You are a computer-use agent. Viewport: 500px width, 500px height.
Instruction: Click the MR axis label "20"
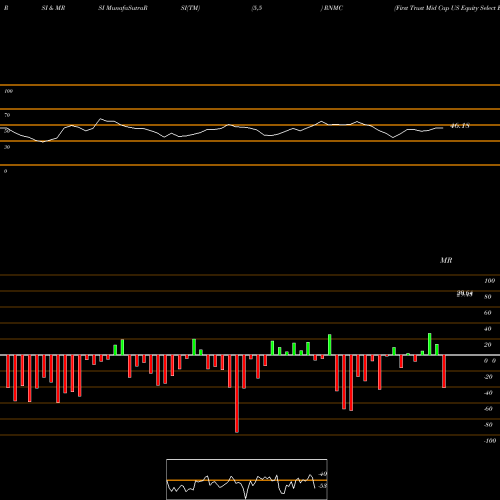click(488, 345)
